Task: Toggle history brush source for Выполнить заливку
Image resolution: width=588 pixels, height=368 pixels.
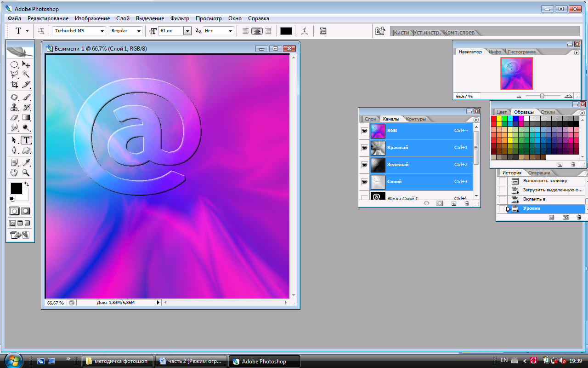Action: 503,181
